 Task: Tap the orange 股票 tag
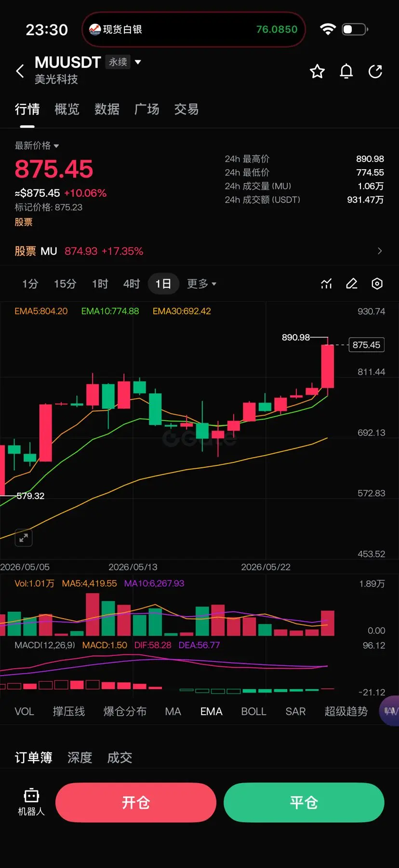(x=24, y=222)
